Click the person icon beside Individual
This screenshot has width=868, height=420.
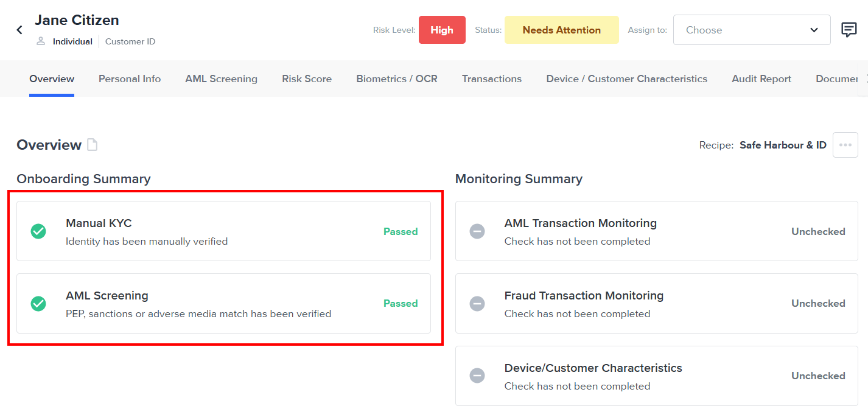pos(41,41)
